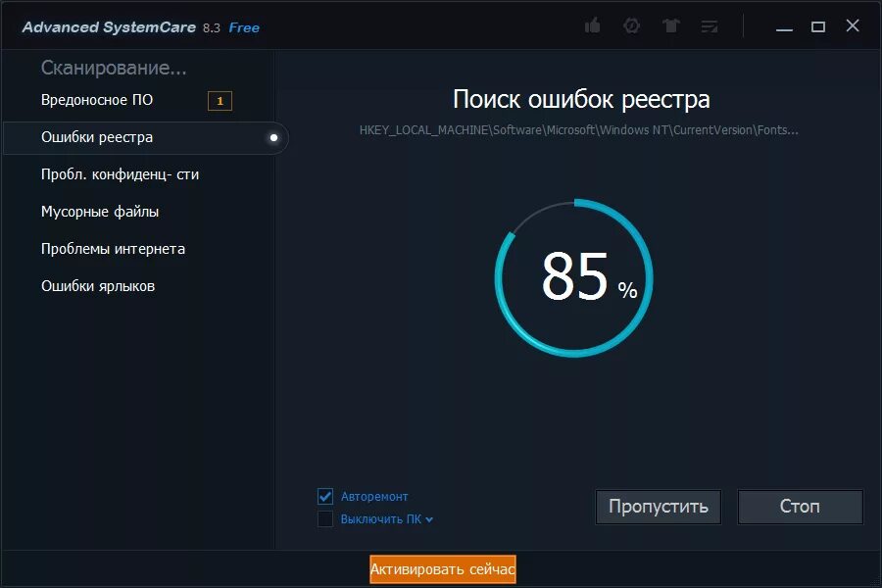Click the Активировать сейчас button

coord(443,569)
